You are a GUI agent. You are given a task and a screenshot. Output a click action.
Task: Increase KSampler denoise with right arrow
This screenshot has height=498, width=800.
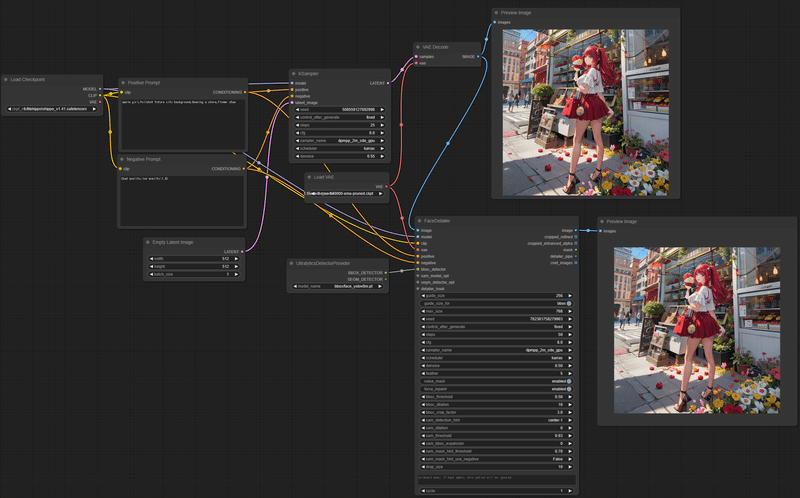coord(382,156)
